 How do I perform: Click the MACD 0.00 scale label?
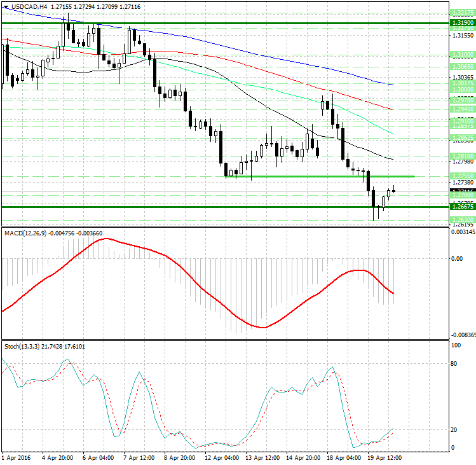(x=456, y=259)
